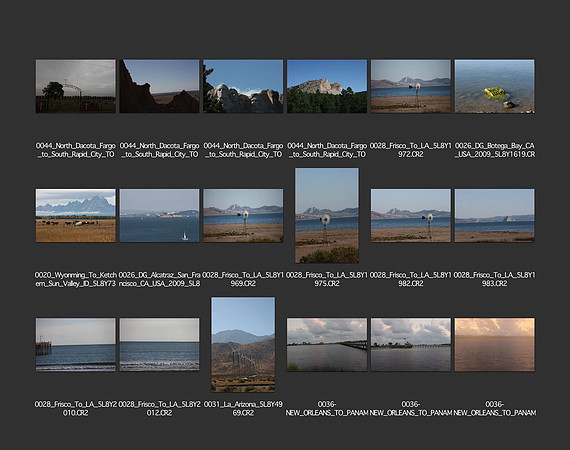The height and width of the screenshot is (450, 570).
Task: Select the long bridge over water thumbnail
Action: coord(327,345)
